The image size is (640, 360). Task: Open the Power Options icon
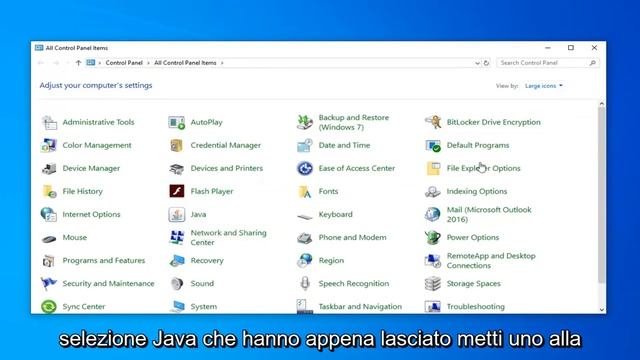433,238
